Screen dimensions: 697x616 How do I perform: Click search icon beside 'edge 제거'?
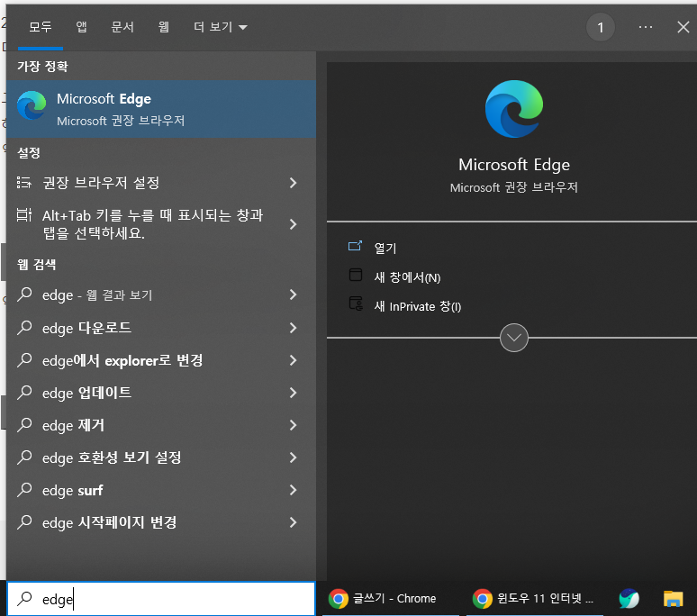tap(24, 425)
